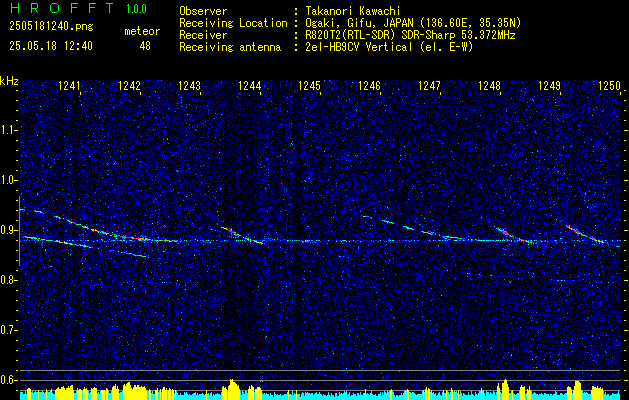Click the 1249 time marker
The image size is (629, 400).
(549, 85)
